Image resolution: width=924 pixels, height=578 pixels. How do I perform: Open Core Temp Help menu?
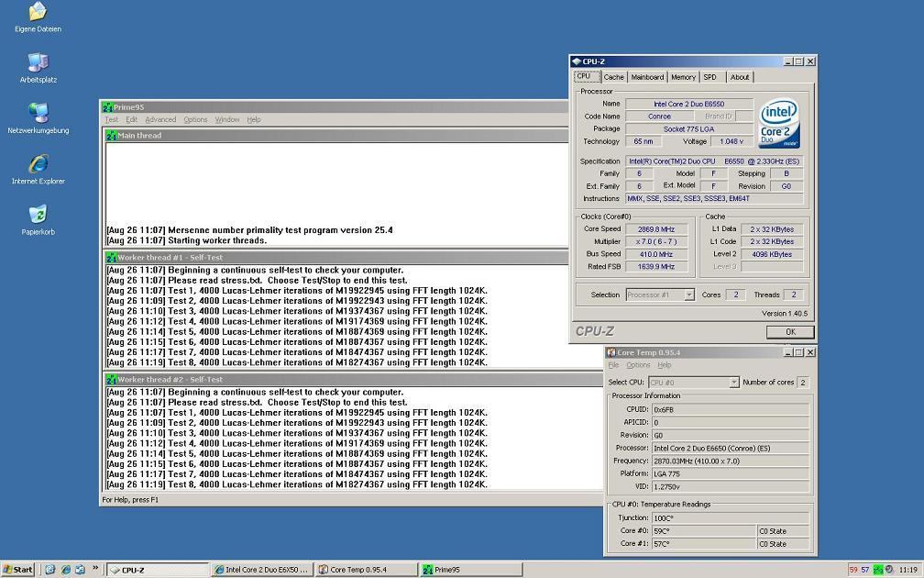(664, 365)
